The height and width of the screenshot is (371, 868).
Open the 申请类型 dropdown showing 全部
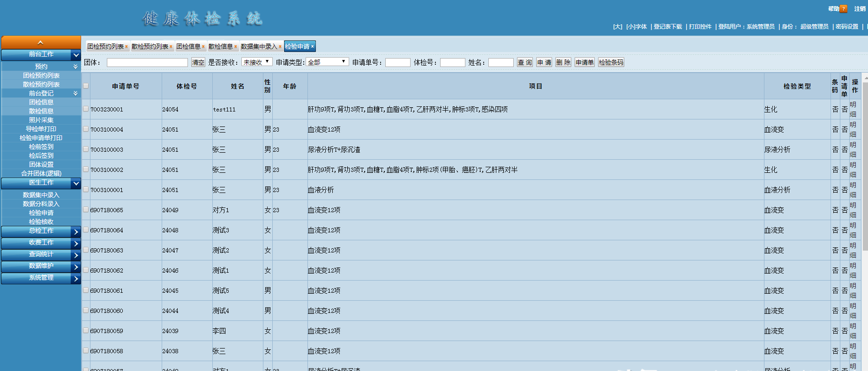tap(327, 62)
